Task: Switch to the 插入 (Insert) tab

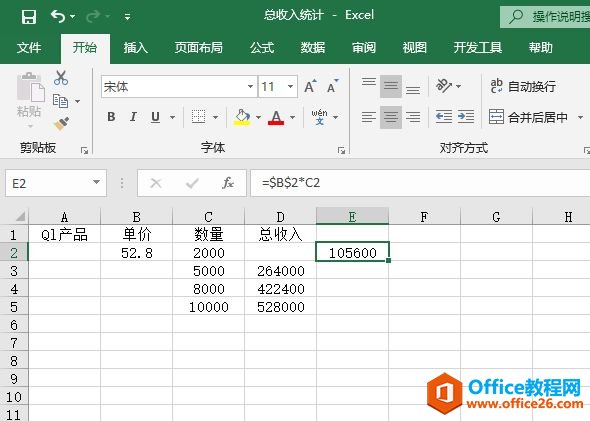Action: (x=136, y=48)
